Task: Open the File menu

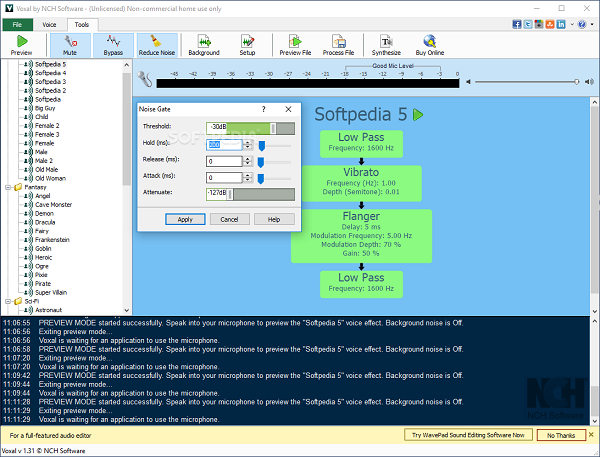Action: 17,23
